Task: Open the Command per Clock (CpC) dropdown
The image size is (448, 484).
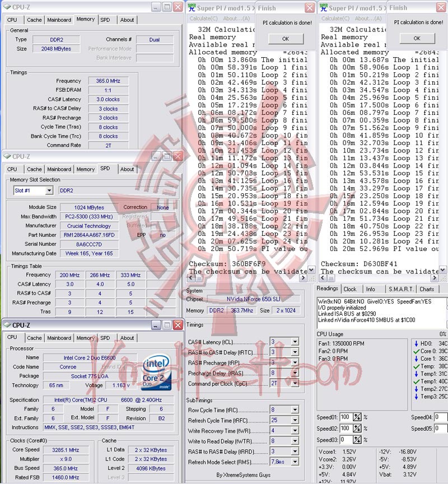Action: 295,384
